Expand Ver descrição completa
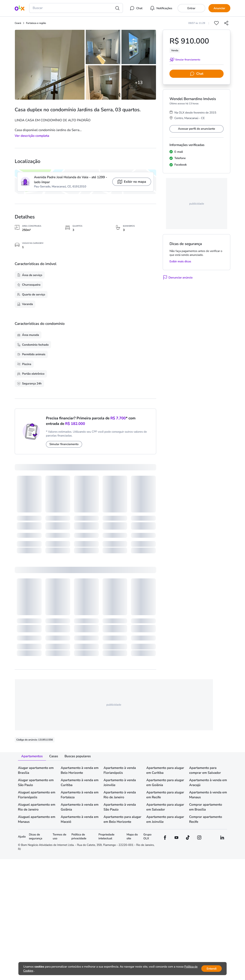The width and height of the screenshot is (245, 980). tap(32, 136)
